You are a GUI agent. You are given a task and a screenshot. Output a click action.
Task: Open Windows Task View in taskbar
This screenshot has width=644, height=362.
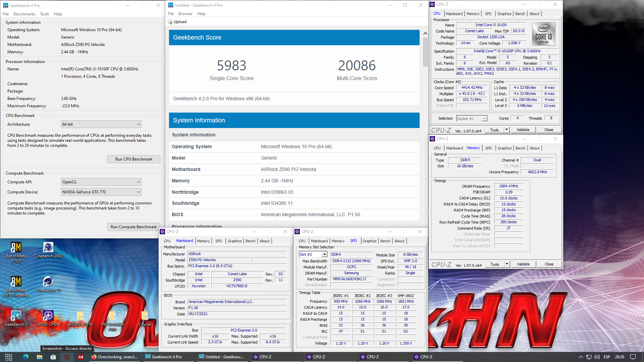(x=9, y=357)
